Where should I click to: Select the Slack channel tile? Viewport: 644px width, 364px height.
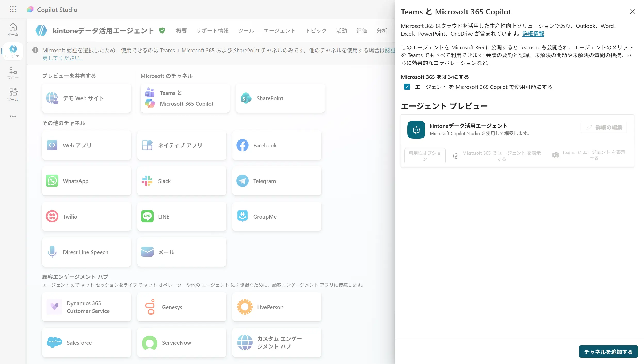pos(182,181)
